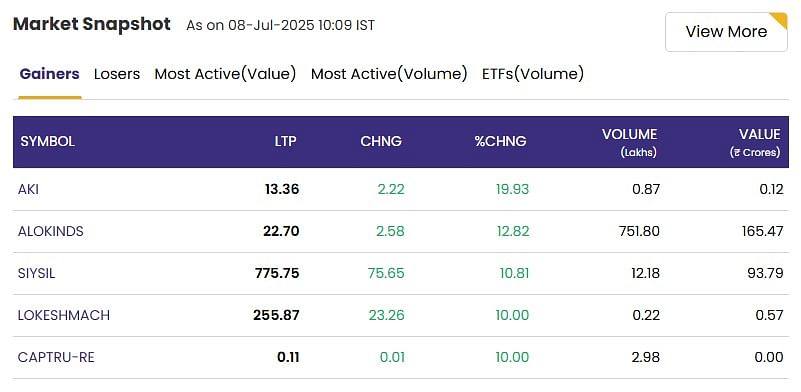Switch to the Losers tab
801x392 pixels.
click(x=116, y=74)
